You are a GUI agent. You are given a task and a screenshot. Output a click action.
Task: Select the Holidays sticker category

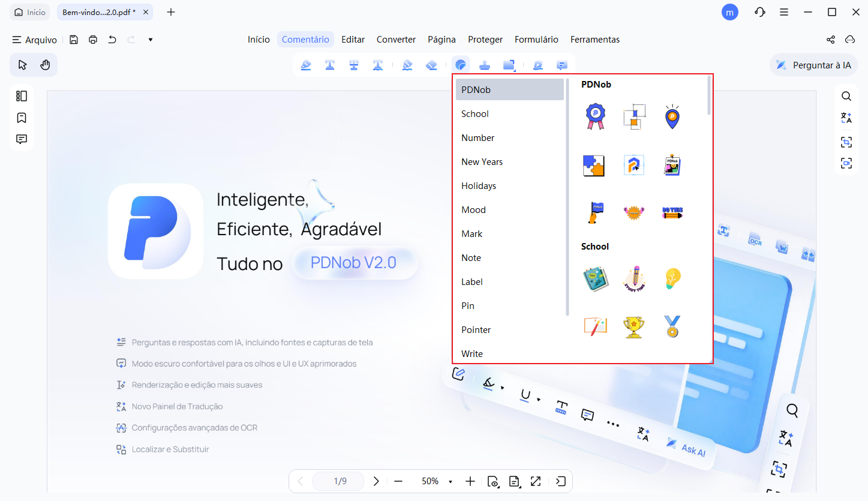(x=479, y=185)
